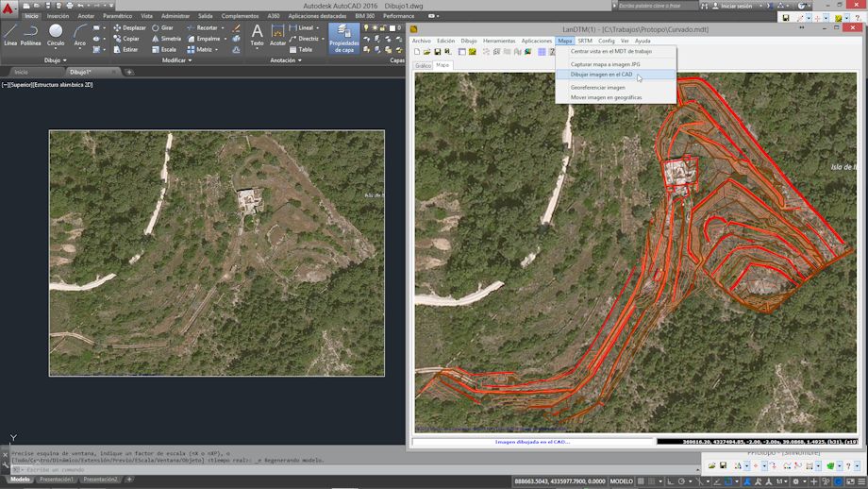The height and width of the screenshot is (489, 868).
Task: Open the Paramétrico ribbon tab
Action: pos(117,16)
